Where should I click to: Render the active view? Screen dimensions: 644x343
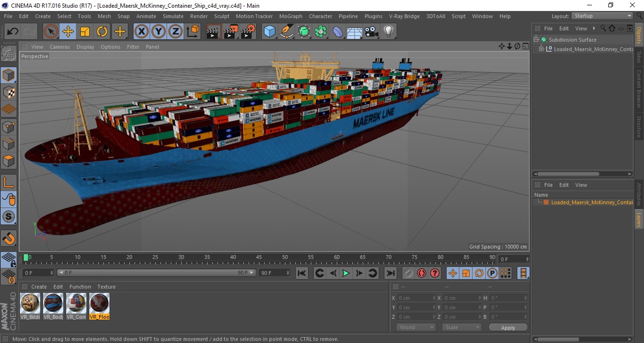pos(213,32)
